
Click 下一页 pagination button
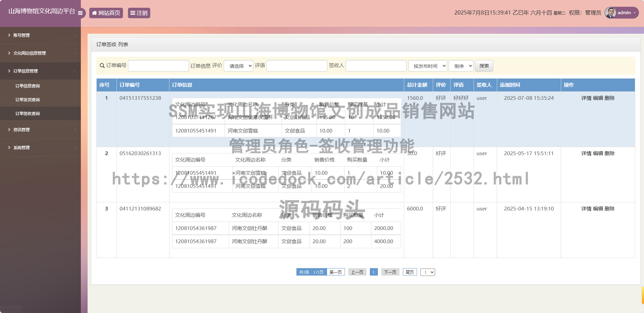tap(390, 272)
